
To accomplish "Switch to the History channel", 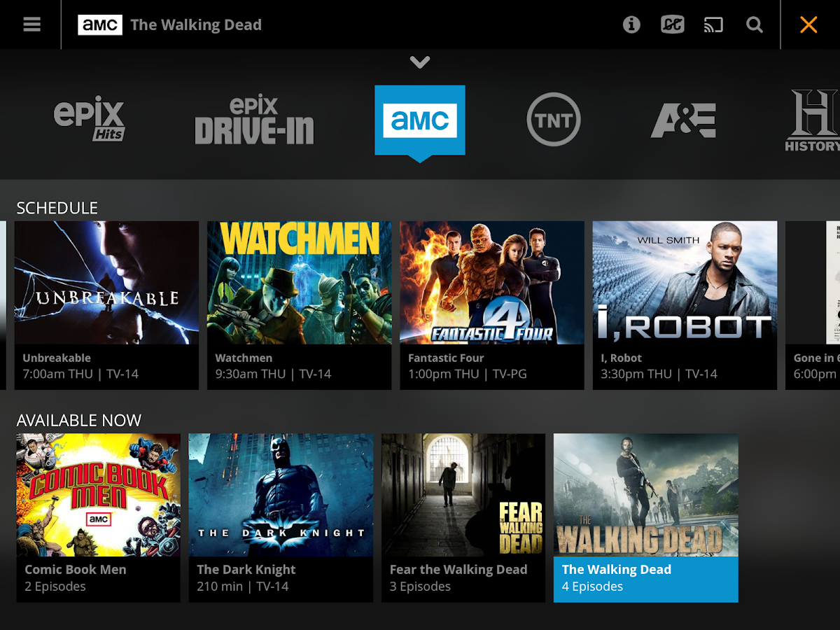I will (x=812, y=120).
